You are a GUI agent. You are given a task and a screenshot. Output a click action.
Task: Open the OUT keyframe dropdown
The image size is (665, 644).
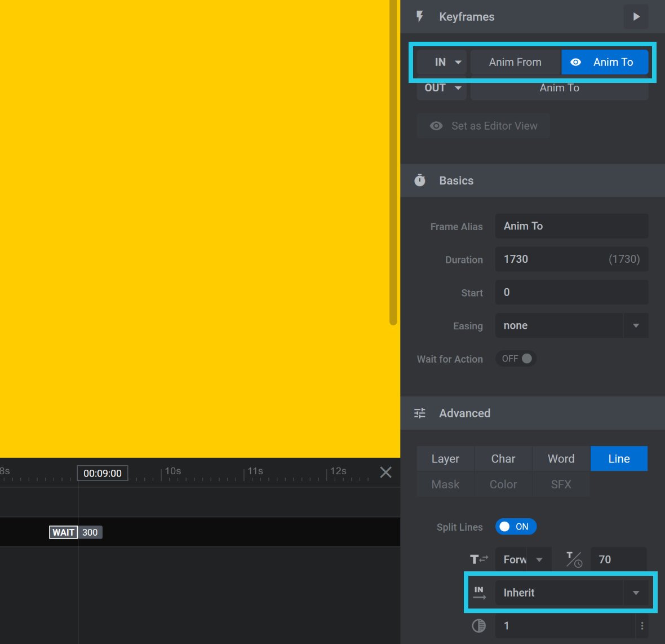441,88
